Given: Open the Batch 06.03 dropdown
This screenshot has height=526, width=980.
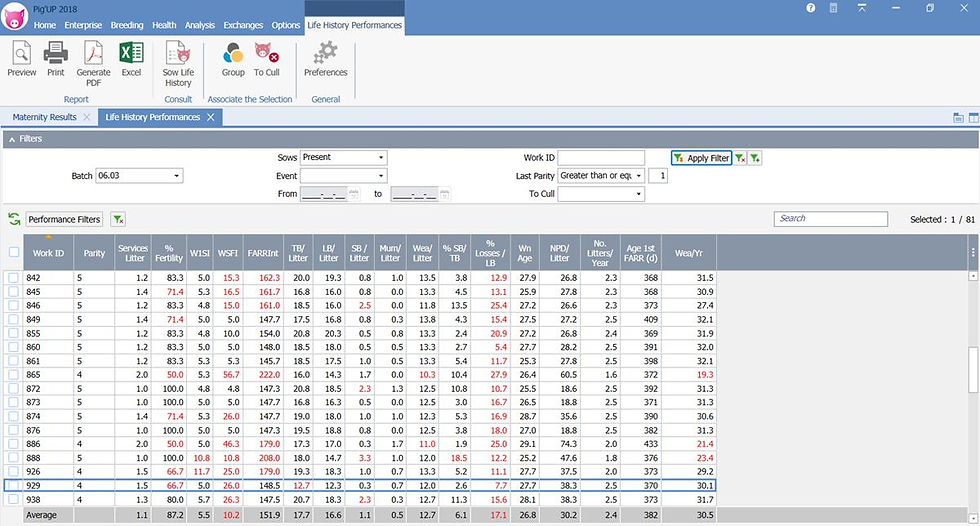Looking at the screenshot, I should pos(177,176).
